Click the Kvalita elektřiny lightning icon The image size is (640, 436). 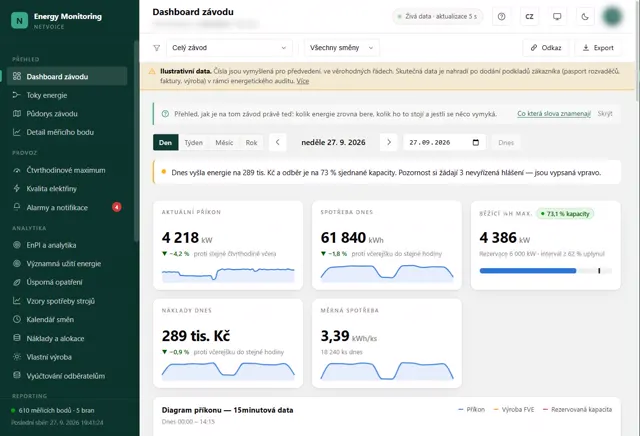coord(17,189)
